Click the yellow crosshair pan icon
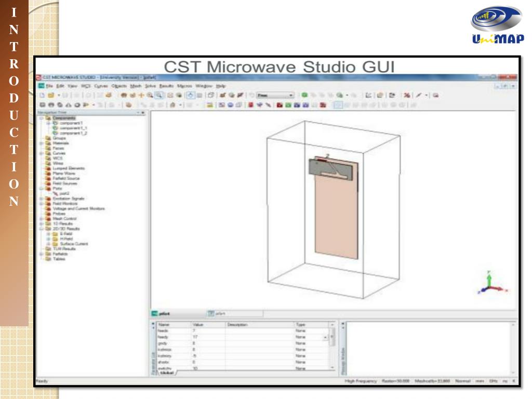Viewport: 532px width, 399px height. (x=141, y=96)
